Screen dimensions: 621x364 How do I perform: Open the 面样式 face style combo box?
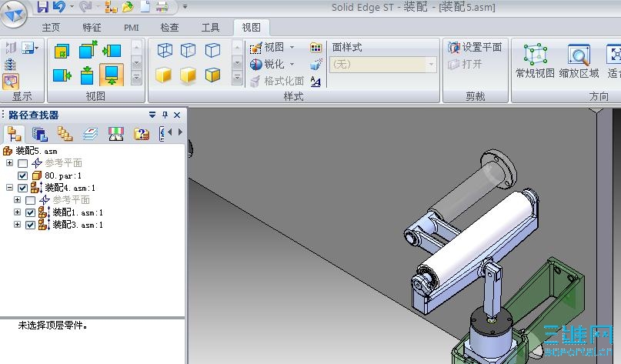tap(383, 65)
